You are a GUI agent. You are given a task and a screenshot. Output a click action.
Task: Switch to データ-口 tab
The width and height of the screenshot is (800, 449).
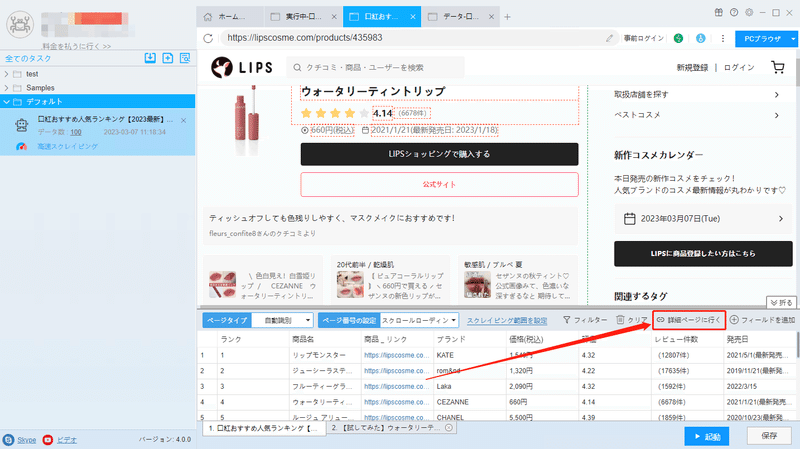click(x=461, y=17)
